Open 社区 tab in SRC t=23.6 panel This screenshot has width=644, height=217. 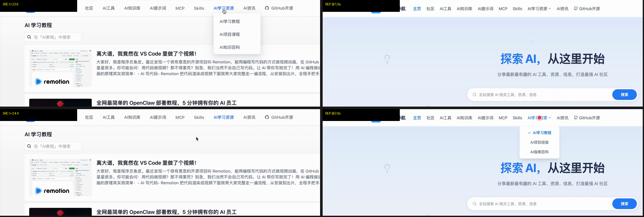coord(89,8)
